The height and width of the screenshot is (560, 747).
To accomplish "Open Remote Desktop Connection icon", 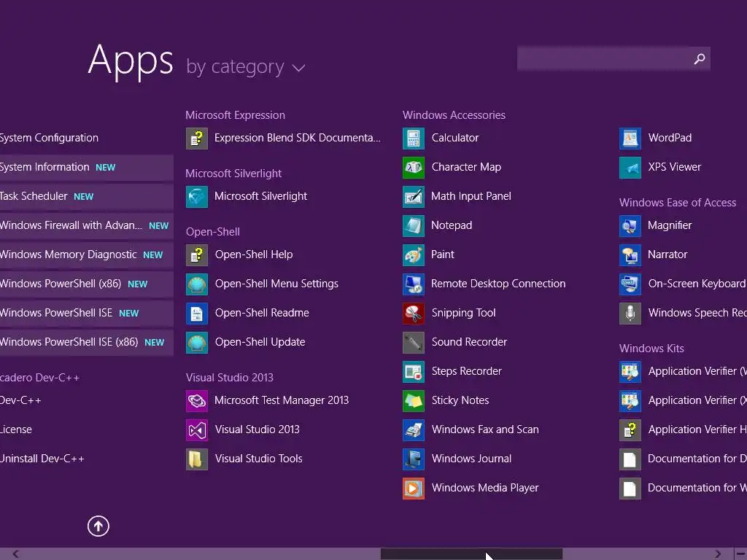I will [413, 284].
